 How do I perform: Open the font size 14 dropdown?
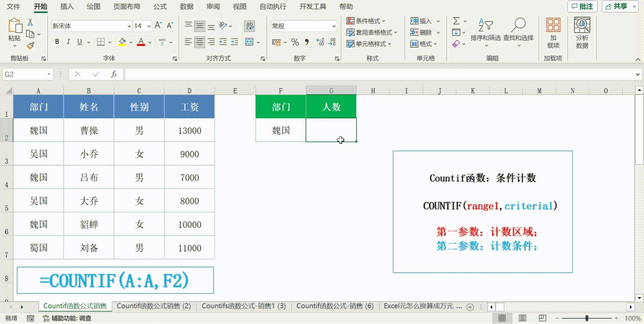pos(149,26)
